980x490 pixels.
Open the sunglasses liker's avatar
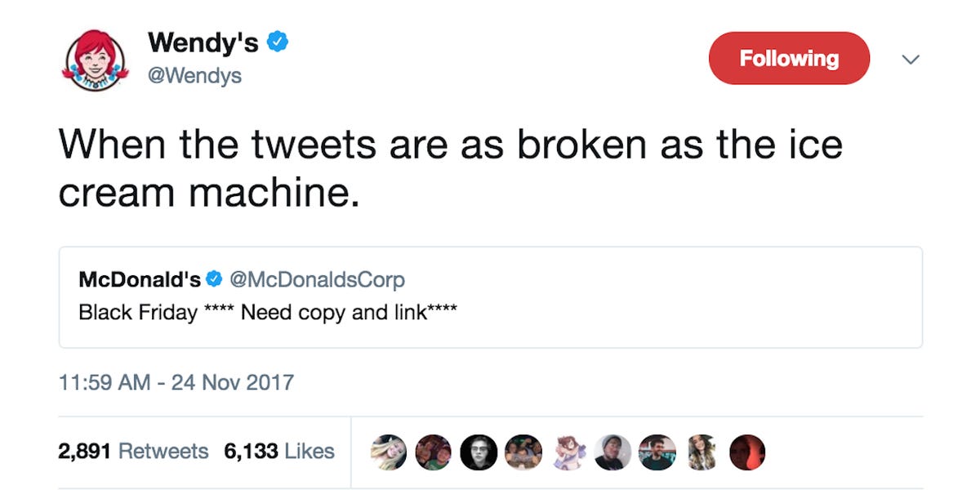click(479, 451)
